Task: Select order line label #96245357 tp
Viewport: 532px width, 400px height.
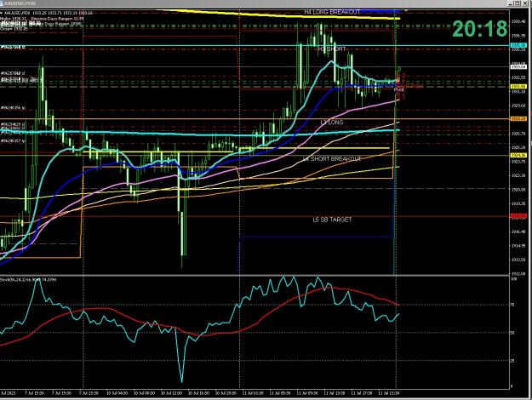Action: pyautogui.click(x=13, y=140)
